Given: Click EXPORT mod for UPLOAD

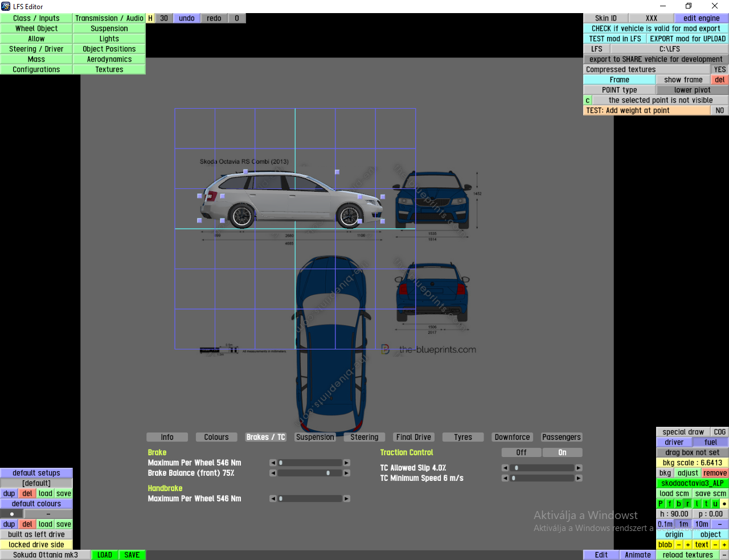Looking at the screenshot, I should point(688,39).
